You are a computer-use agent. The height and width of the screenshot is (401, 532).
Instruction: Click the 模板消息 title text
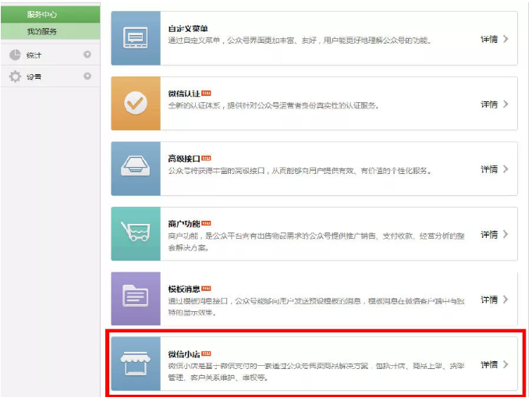pos(184,289)
